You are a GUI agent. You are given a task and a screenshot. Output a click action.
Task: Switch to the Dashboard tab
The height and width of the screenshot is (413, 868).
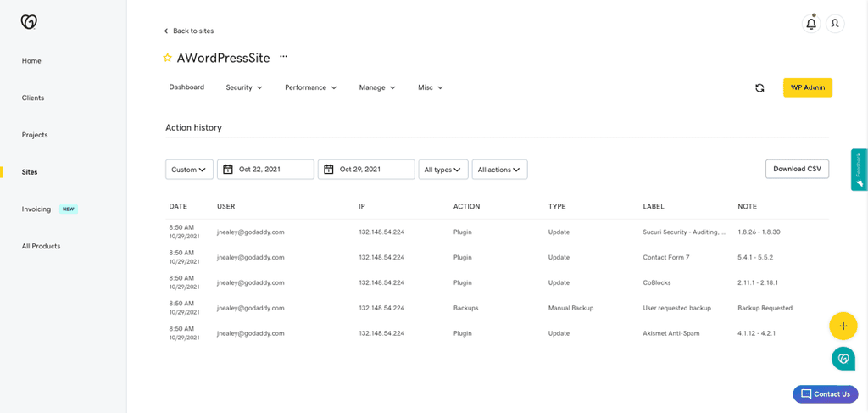pos(186,87)
